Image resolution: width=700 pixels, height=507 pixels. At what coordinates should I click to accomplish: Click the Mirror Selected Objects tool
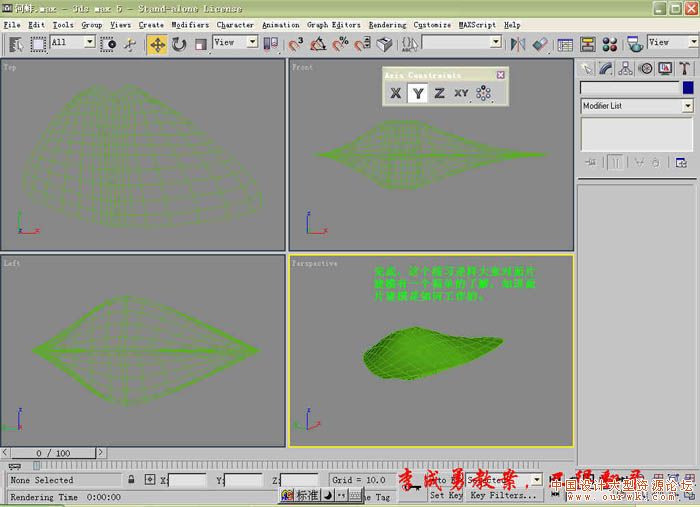click(x=517, y=45)
